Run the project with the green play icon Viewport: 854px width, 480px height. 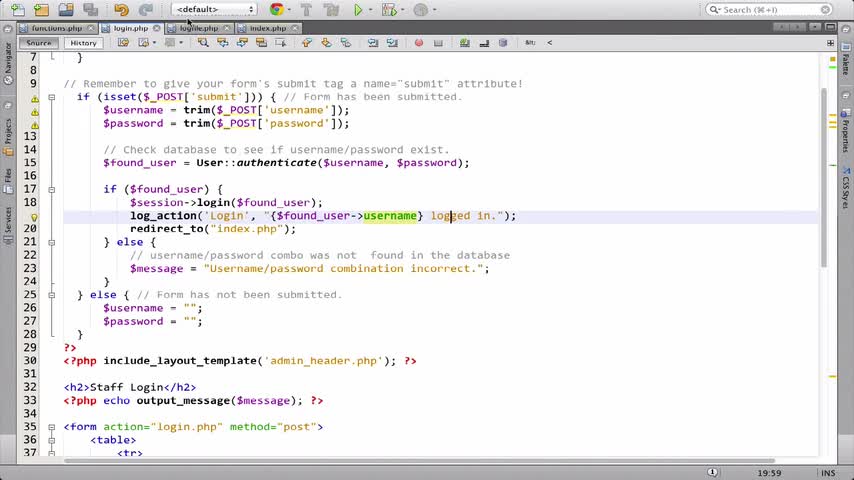(358, 9)
